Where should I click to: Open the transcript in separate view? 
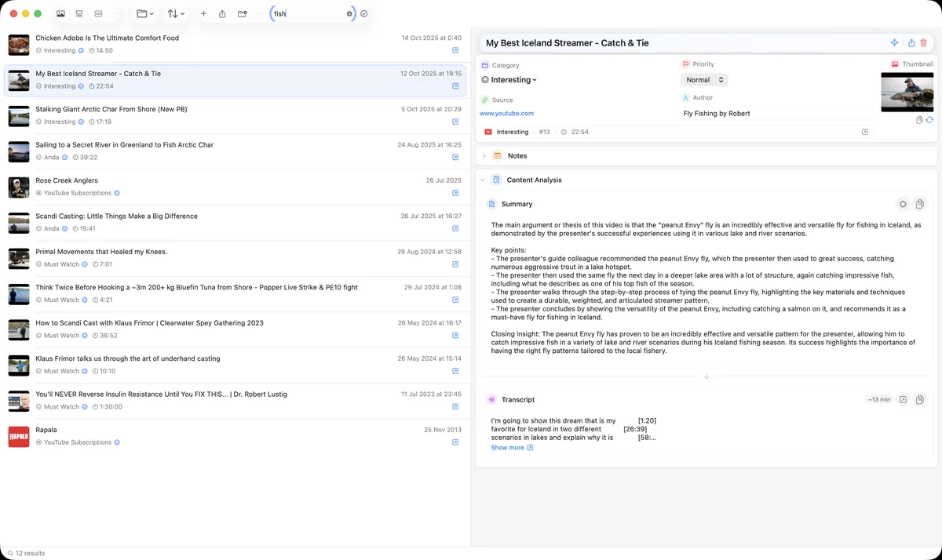coord(904,400)
